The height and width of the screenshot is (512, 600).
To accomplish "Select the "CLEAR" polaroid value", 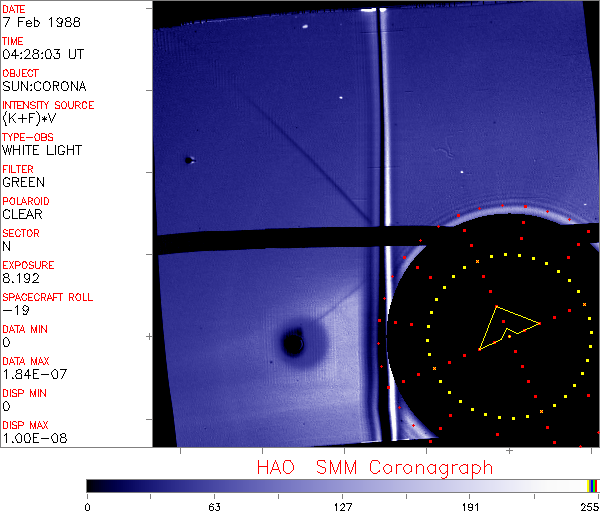I will [23, 214].
